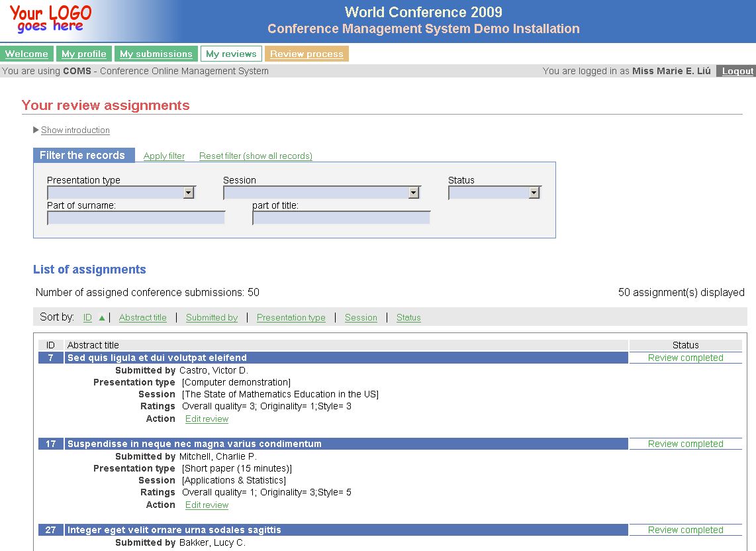
Task: Click title 'Integer eget velit ornare urna sodales sagittis'
Action: (174, 530)
